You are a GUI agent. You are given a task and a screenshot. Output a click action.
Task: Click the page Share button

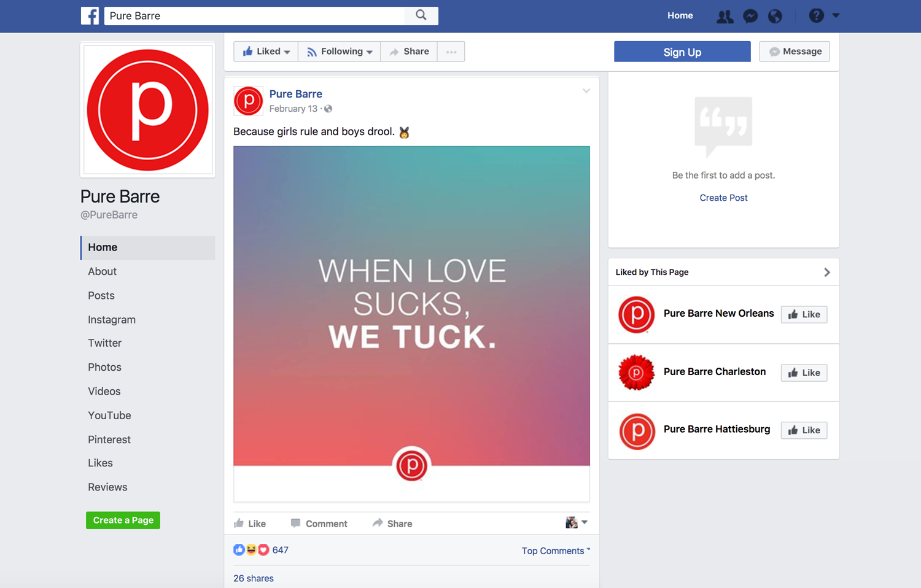pyautogui.click(x=409, y=52)
